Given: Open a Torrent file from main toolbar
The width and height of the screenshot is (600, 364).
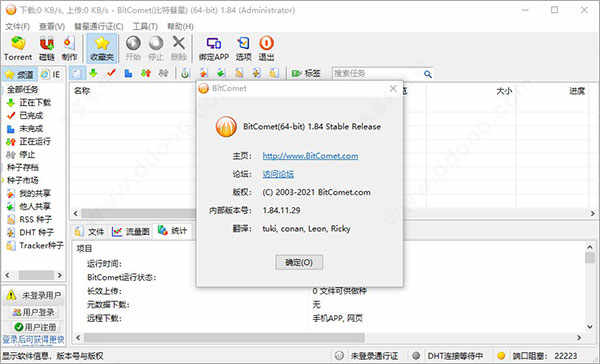Looking at the screenshot, I should 18,49.
